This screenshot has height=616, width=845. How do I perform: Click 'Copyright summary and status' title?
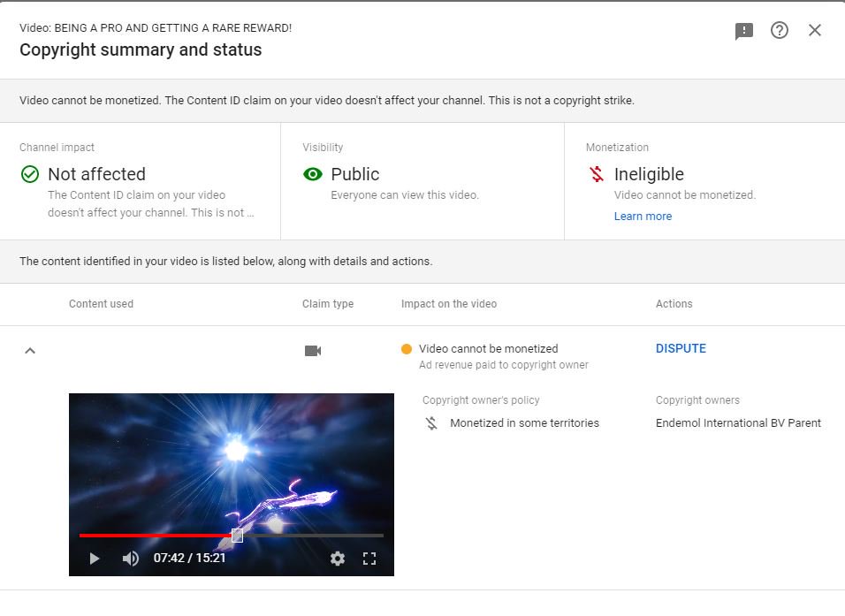(x=141, y=49)
